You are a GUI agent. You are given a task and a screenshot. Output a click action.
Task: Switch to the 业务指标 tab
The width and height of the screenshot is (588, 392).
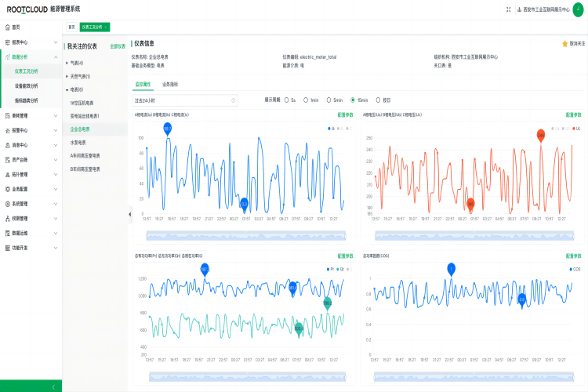point(169,83)
